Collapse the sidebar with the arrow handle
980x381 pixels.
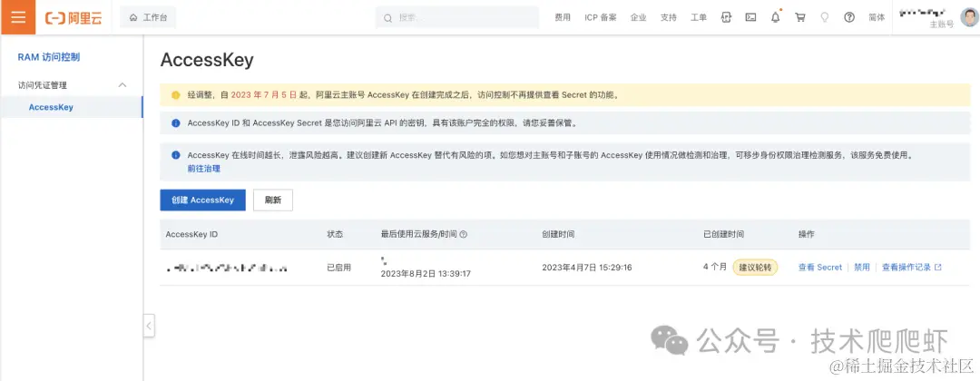pos(149,326)
